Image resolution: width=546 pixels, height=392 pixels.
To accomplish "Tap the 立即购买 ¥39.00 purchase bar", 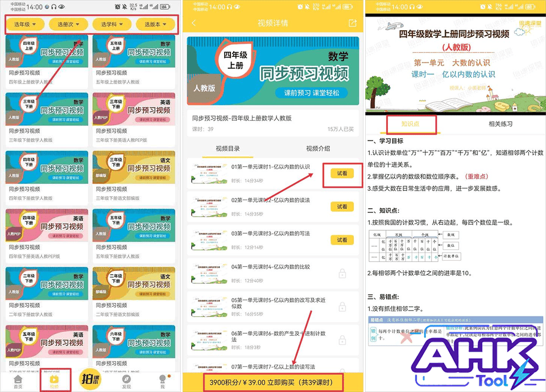I will point(273,382).
